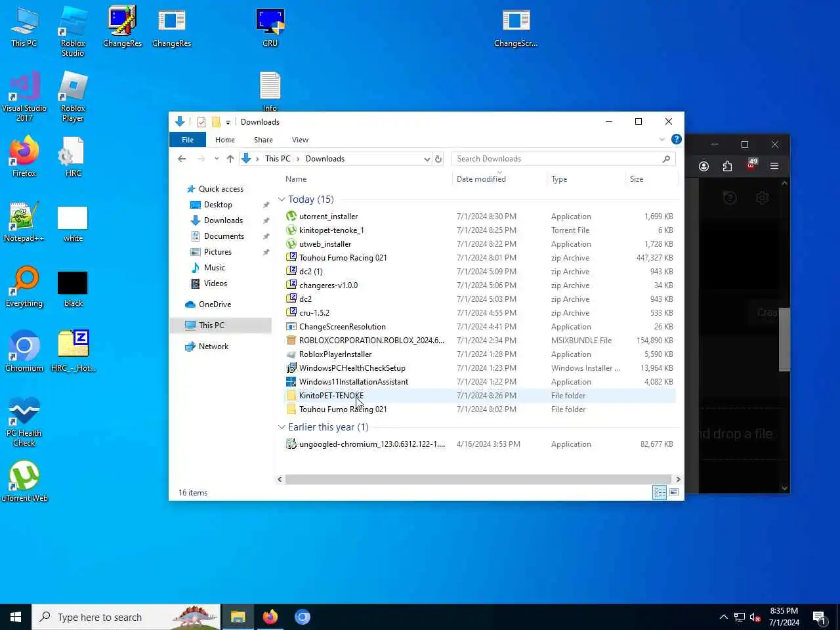
Task: Select the Everything search desktop icon
Action: coord(24,287)
